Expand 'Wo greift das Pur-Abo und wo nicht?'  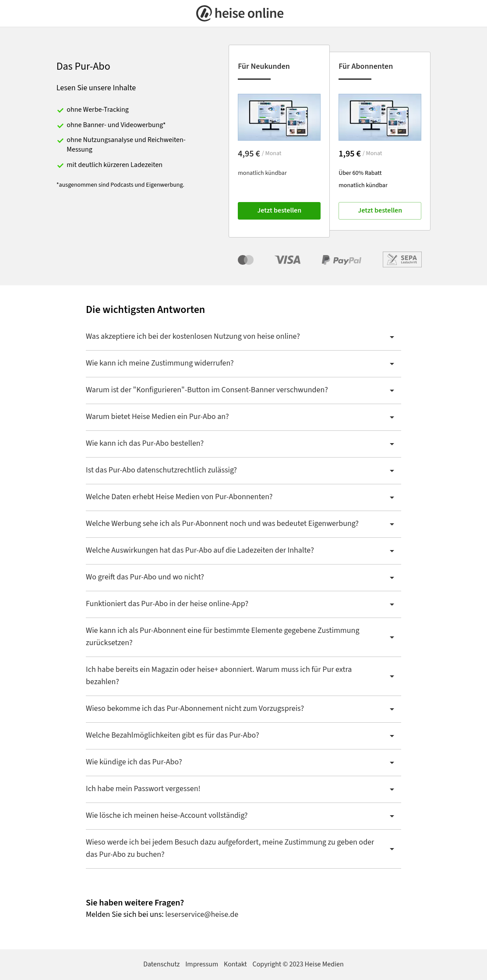pos(243,577)
